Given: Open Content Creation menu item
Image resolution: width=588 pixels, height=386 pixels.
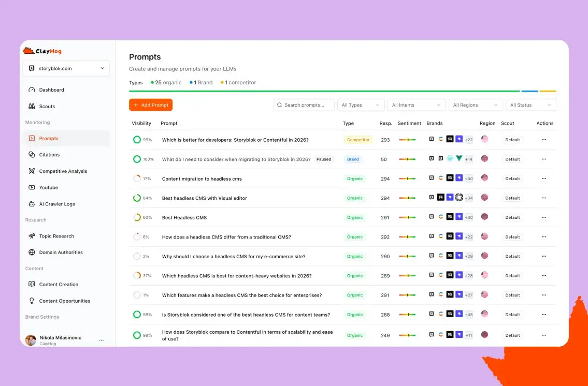Looking at the screenshot, I should pos(59,285).
